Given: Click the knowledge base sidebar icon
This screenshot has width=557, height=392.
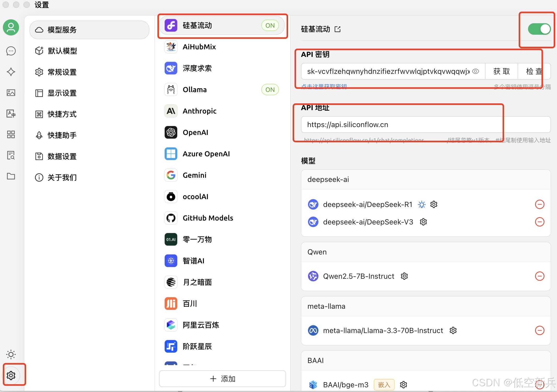Looking at the screenshot, I should coord(11,155).
